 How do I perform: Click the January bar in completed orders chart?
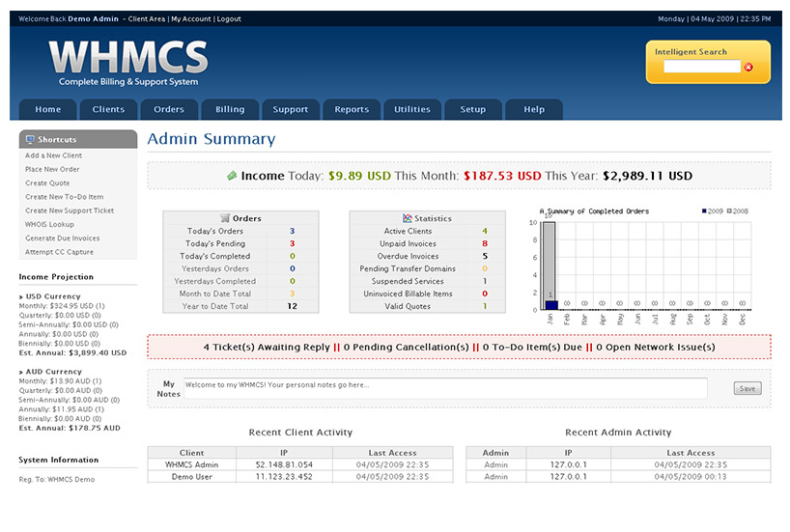[550, 266]
